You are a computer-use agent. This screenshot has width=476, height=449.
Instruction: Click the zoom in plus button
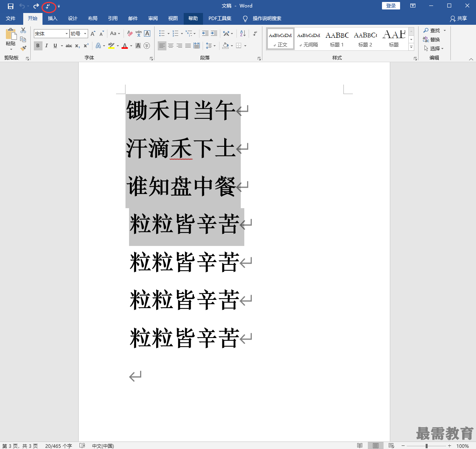[x=450, y=446]
